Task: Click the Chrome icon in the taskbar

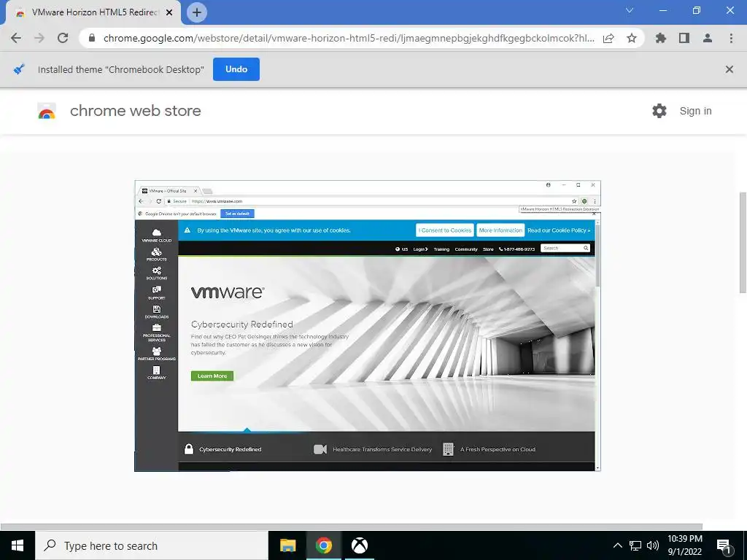Action: pos(323,545)
